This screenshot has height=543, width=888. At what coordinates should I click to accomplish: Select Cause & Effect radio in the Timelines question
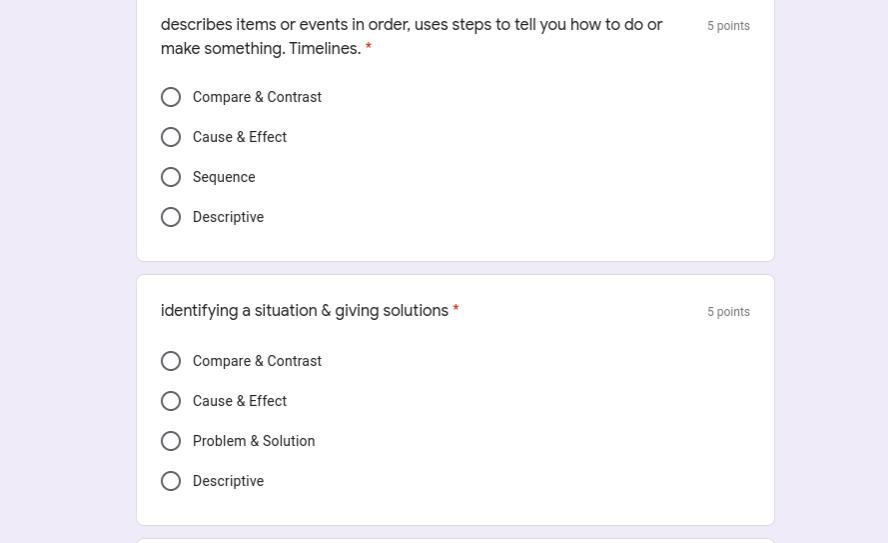(171, 137)
